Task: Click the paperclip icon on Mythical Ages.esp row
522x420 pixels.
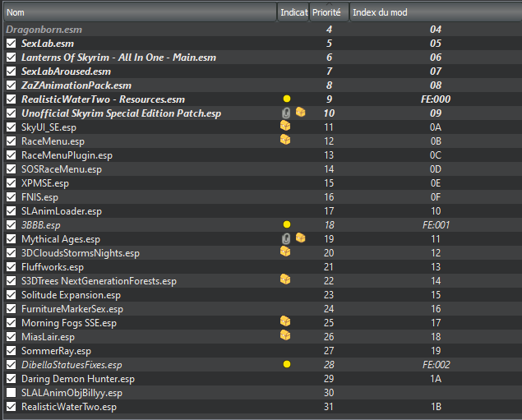Action: (x=285, y=239)
